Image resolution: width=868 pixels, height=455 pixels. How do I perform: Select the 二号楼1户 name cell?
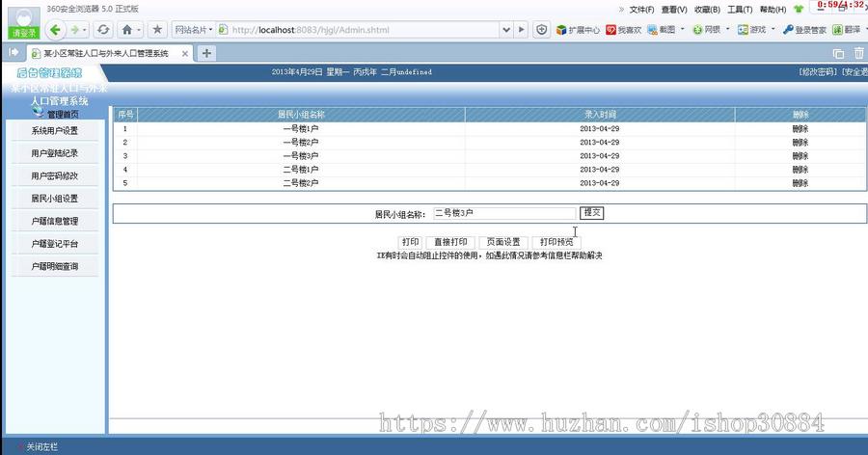(x=301, y=170)
